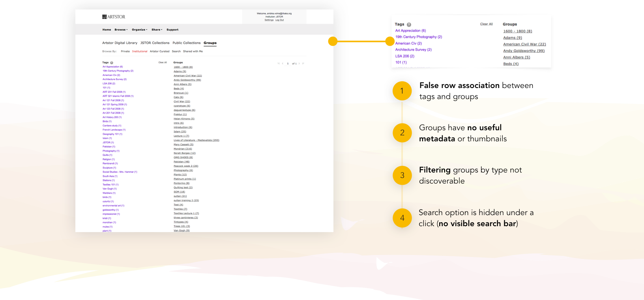Open the Mary Cassatt (5) group
The width and height of the screenshot is (644, 300).
(183, 144)
